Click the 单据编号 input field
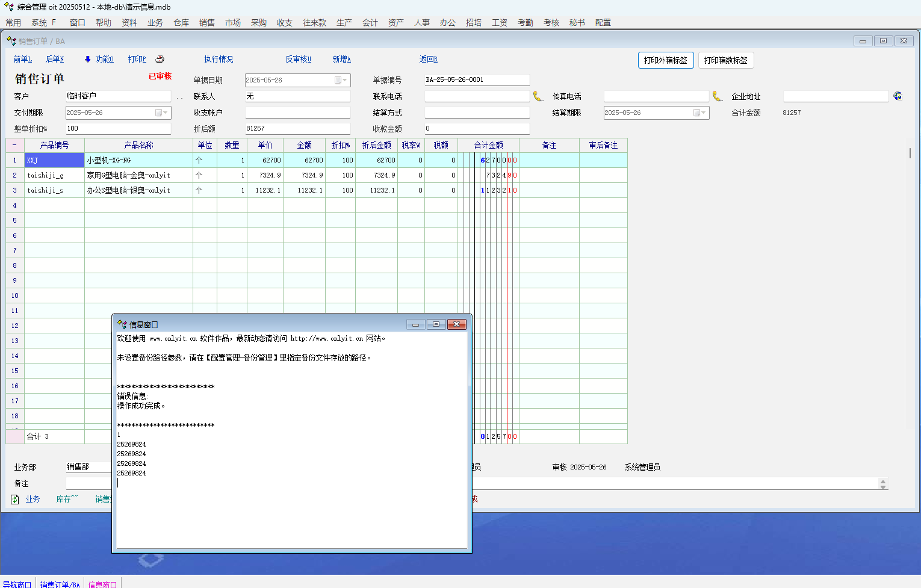Image resolution: width=921 pixels, height=588 pixels. point(477,80)
